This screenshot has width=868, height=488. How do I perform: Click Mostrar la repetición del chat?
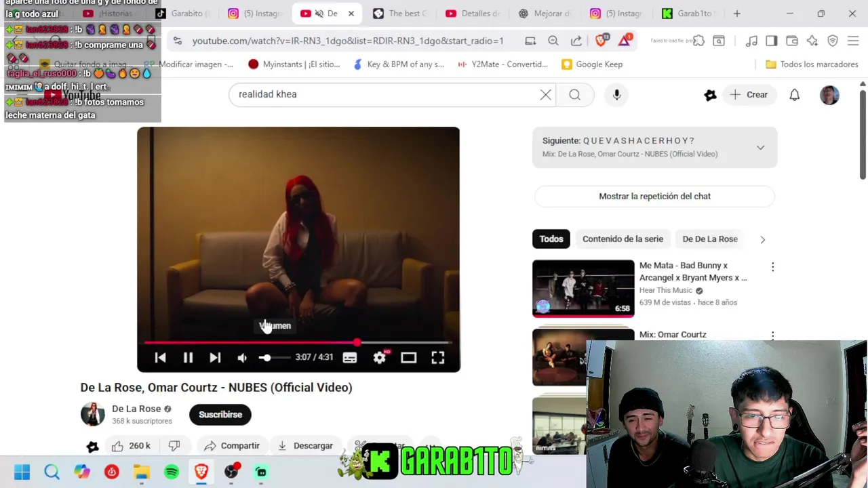pyautogui.click(x=654, y=196)
